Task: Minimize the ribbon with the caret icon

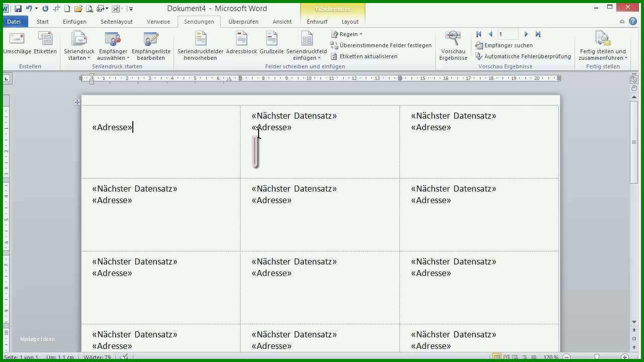Action: pyautogui.click(x=622, y=22)
